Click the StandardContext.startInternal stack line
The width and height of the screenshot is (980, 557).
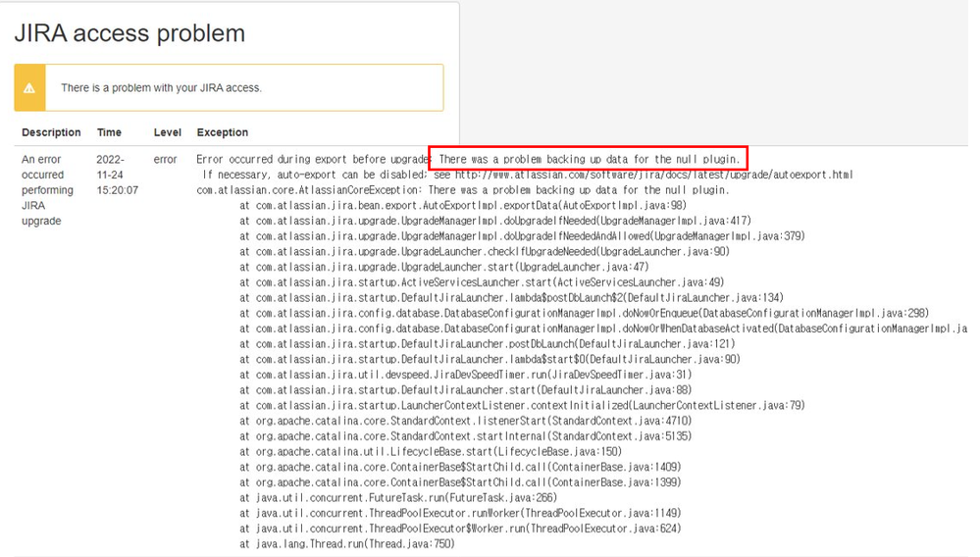pyautogui.click(x=466, y=435)
